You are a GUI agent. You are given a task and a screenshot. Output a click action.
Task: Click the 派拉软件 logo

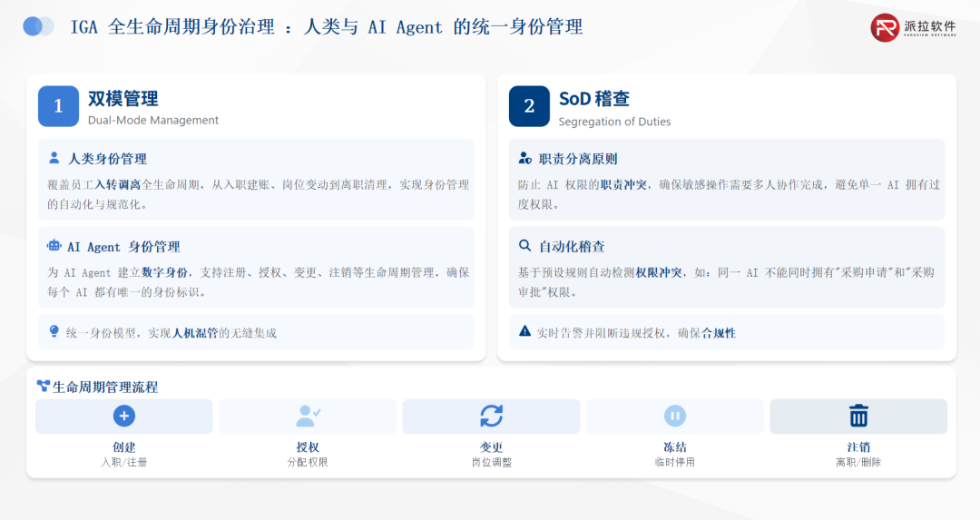[913, 27]
